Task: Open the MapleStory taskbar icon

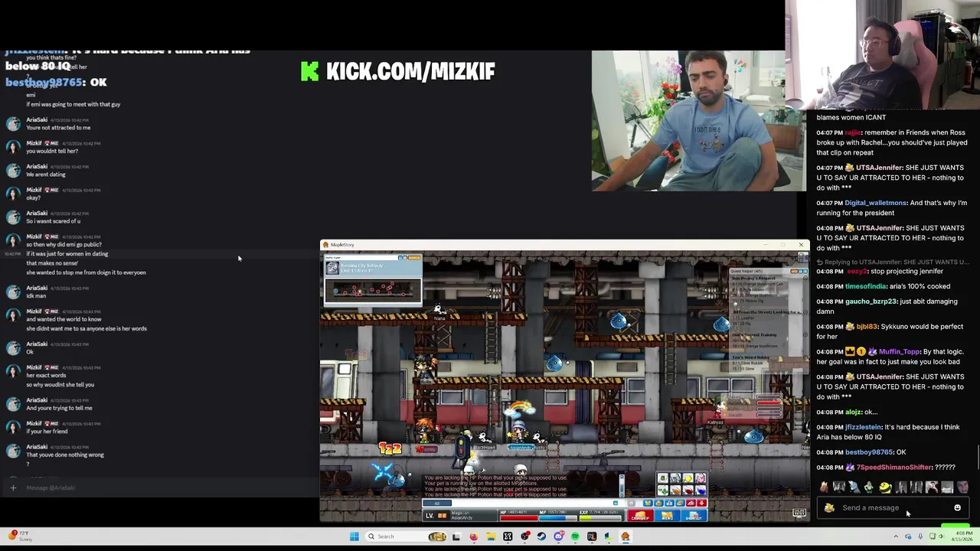Action: (626, 536)
